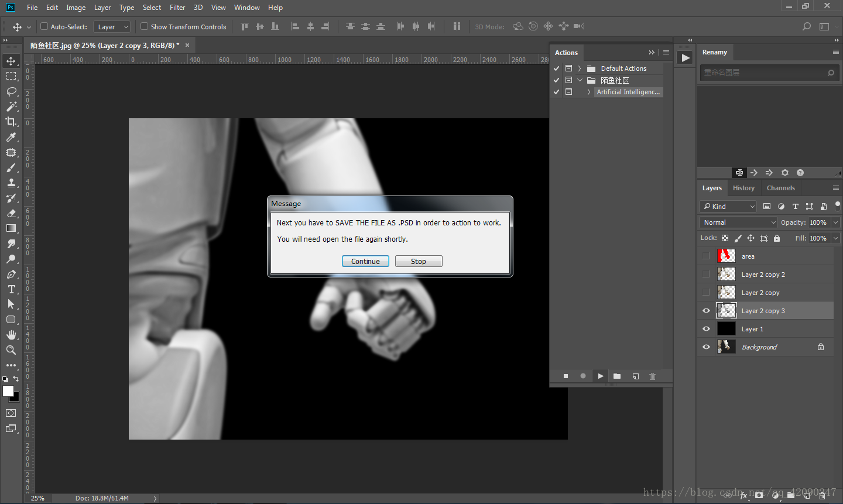
Task: Select the Gradient tool
Action: tap(11, 228)
